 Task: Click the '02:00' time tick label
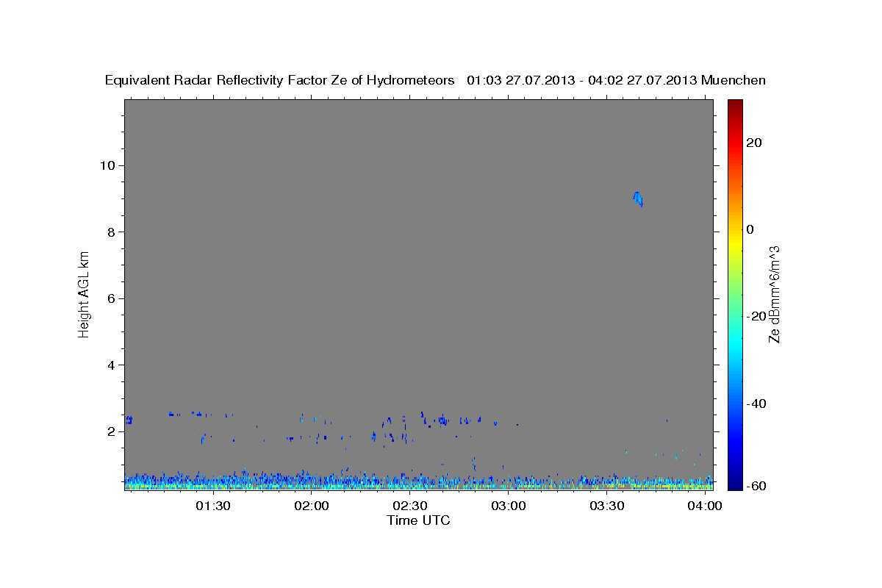pyautogui.click(x=312, y=506)
